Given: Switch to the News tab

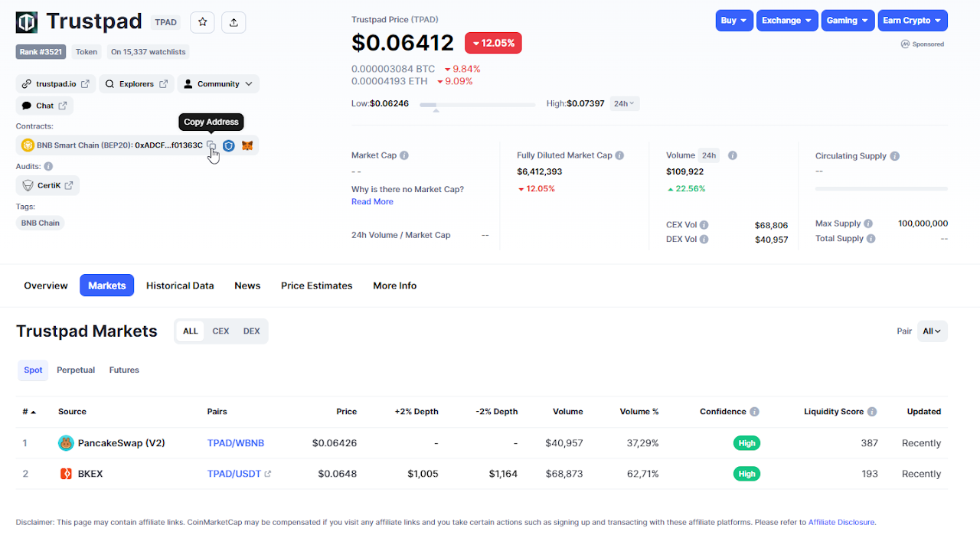Looking at the screenshot, I should [x=247, y=285].
